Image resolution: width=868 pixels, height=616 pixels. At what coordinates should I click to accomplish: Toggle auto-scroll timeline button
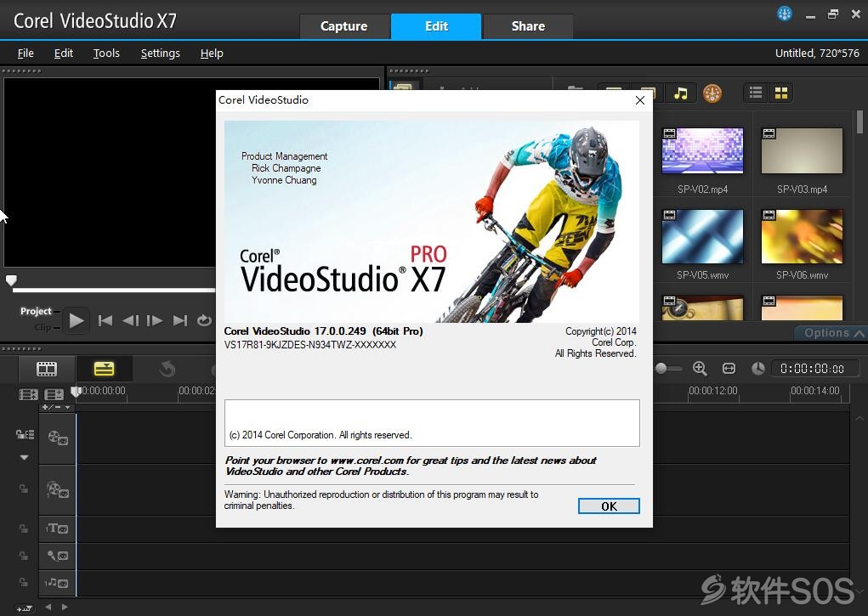tap(25, 608)
